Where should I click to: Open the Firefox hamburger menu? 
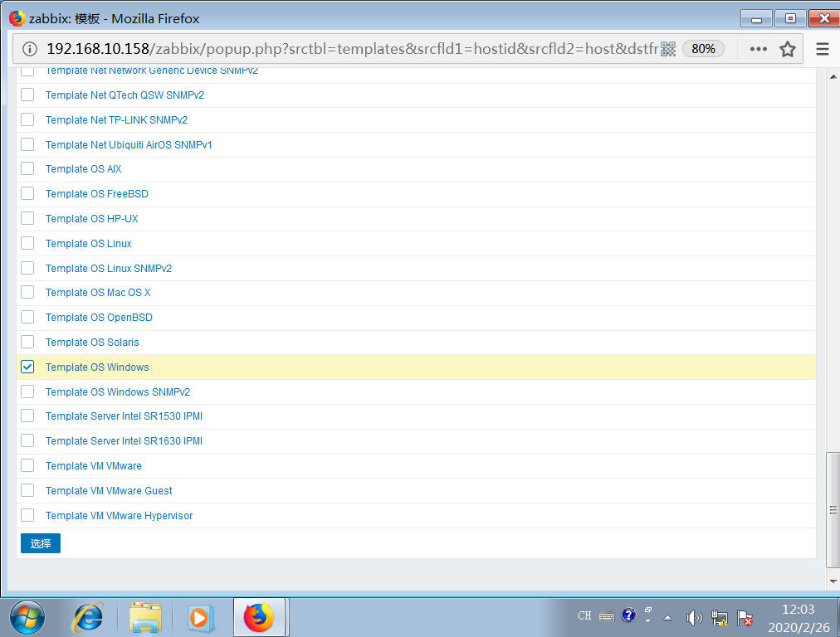click(823, 49)
